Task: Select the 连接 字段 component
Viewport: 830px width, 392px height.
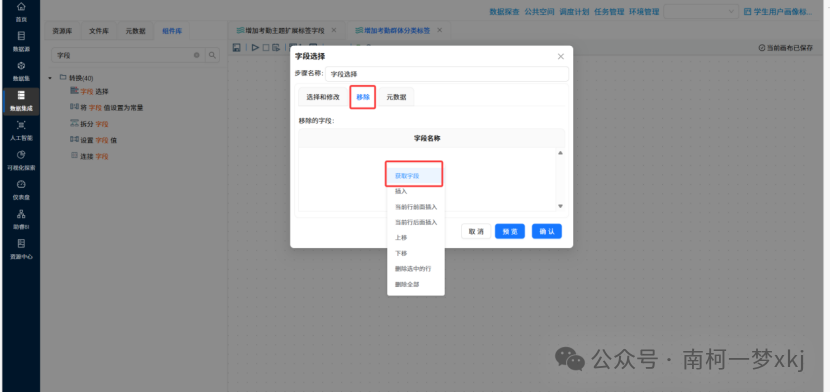Action: (89, 157)
